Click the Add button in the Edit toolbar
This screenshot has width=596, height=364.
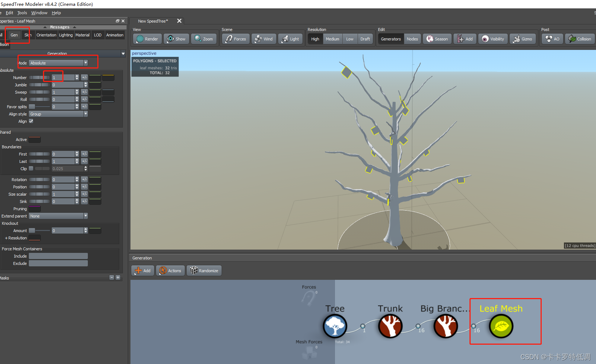465,39
